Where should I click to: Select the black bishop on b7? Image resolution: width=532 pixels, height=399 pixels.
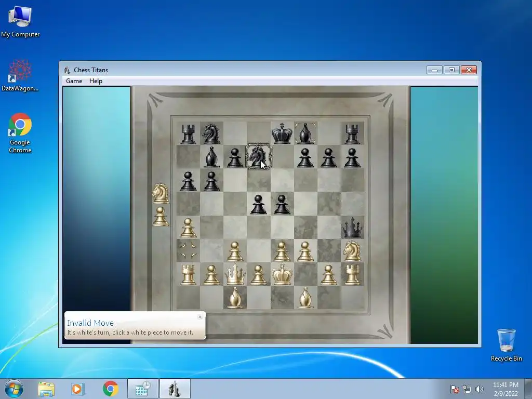(211, 157)
